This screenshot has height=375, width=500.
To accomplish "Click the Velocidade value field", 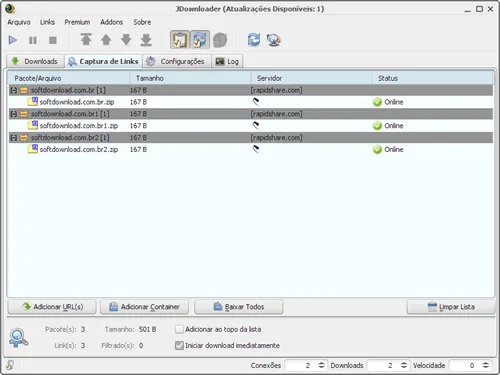I will pyautogui.click(x=465, y=365).
